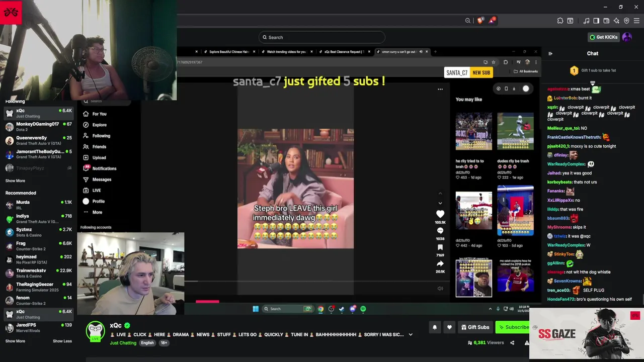Image resolution: width=644 pixels, height=362 pixels.
Task: Click the zoom magnifier icon in address bar
Action: click(468, 21)
